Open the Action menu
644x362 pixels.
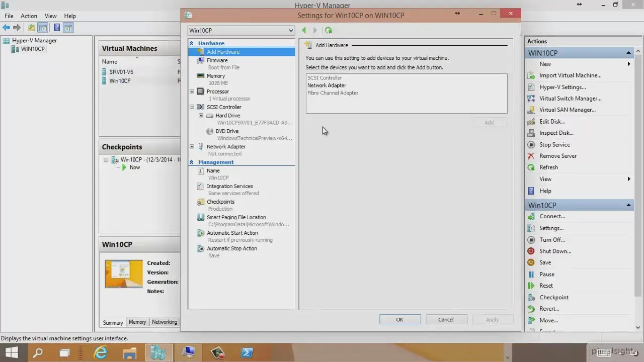point(29,16)
